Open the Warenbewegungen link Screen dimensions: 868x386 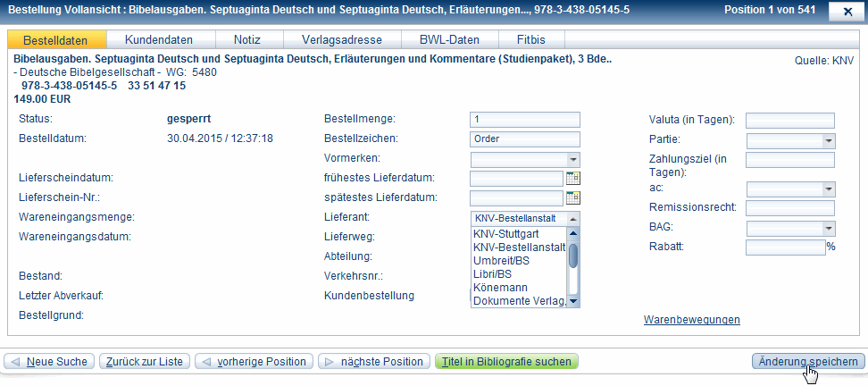point(691,320)
